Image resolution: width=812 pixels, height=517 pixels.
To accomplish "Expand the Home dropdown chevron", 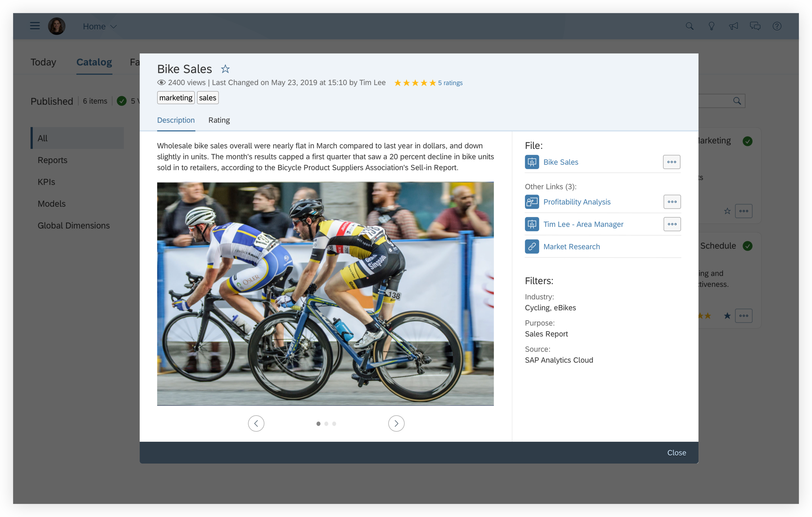I will click(114, 27).
